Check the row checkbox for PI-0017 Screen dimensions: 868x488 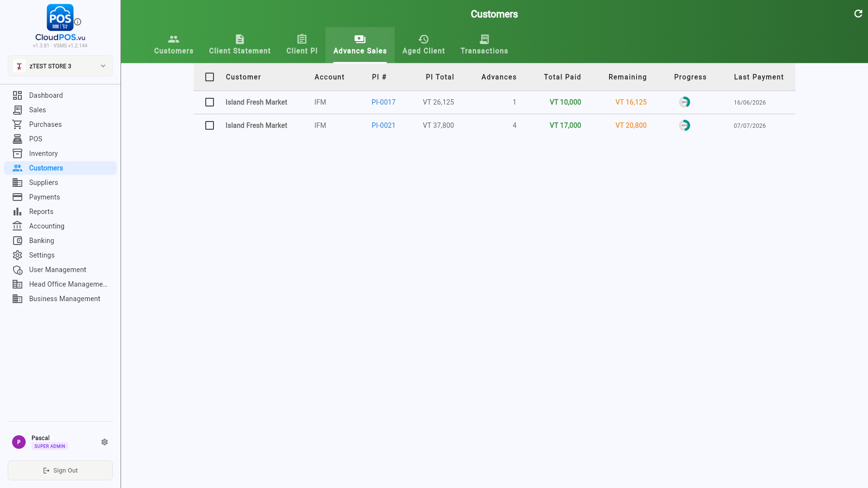point(210,102)
